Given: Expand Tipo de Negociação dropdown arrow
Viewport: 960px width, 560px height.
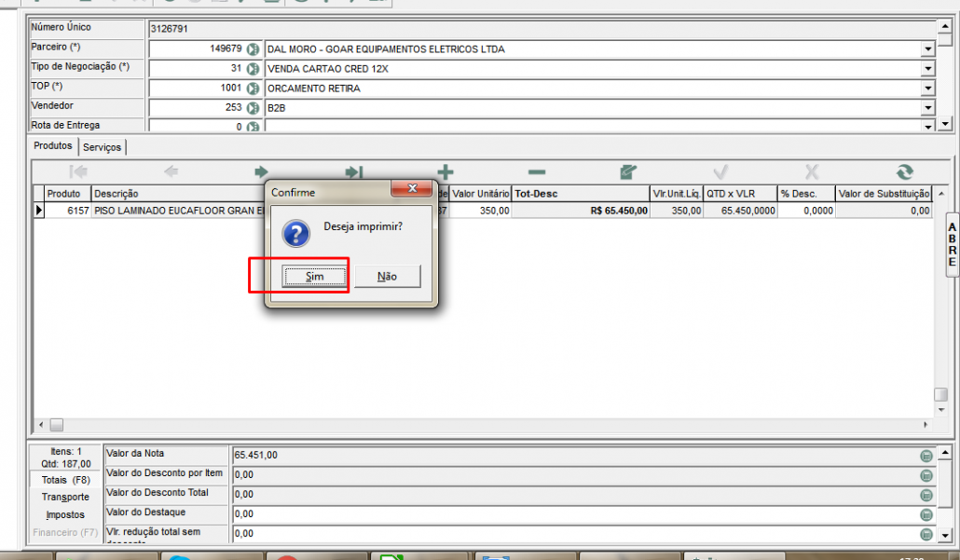Looking at the screenshot, I should 927,69.
